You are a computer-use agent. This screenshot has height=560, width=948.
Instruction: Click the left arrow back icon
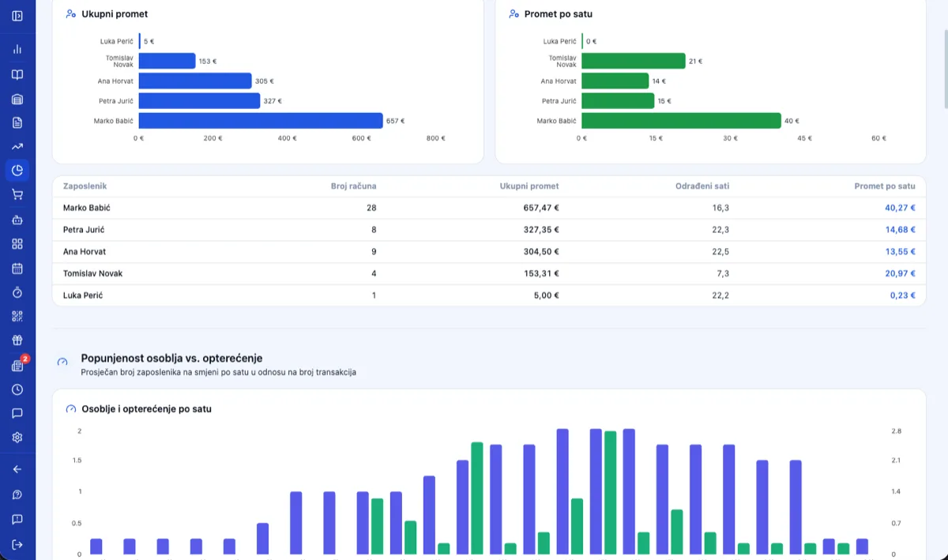coord(17,469)
